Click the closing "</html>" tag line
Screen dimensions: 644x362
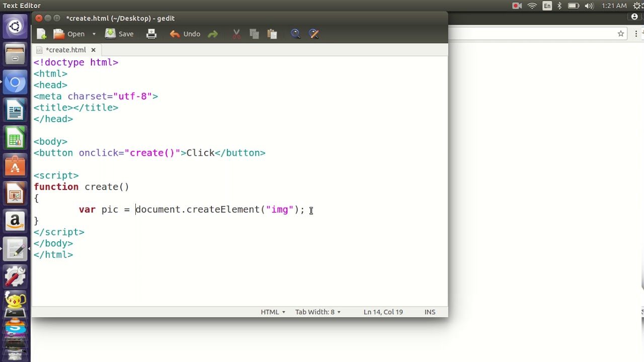tap(53, 254)
